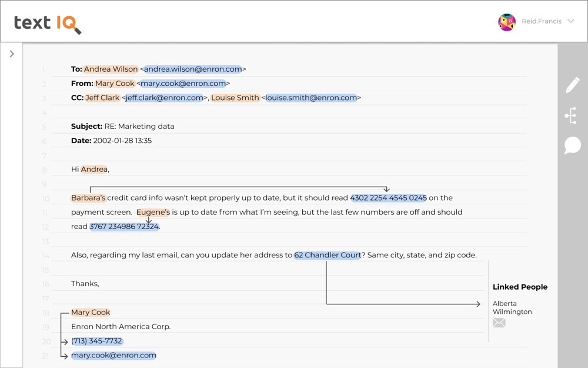Select linked person Alberta Wilmington

tap(512, 307)
